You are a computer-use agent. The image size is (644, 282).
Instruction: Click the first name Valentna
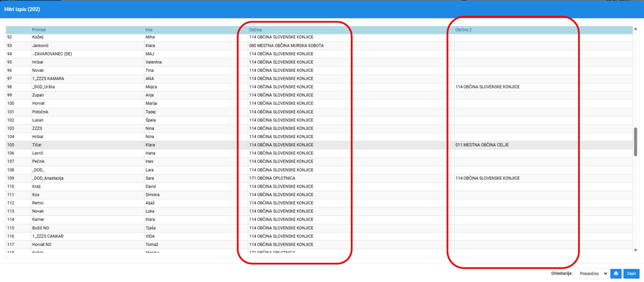[x=153, y=62]
